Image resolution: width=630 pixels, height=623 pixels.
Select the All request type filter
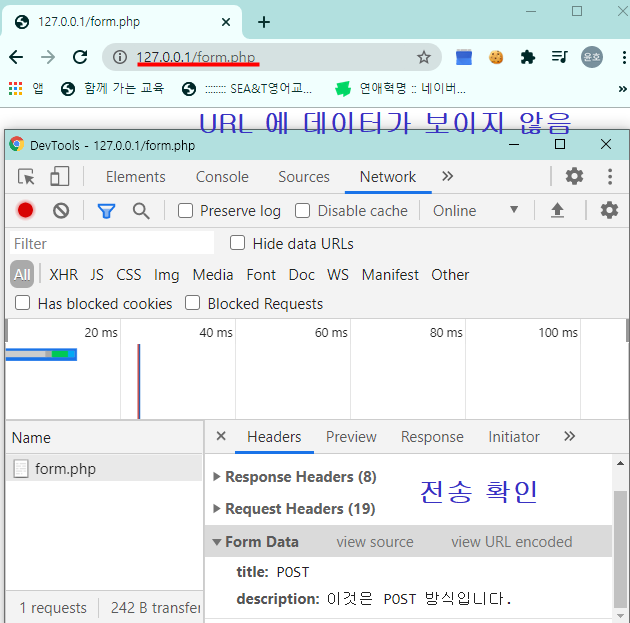22,275
